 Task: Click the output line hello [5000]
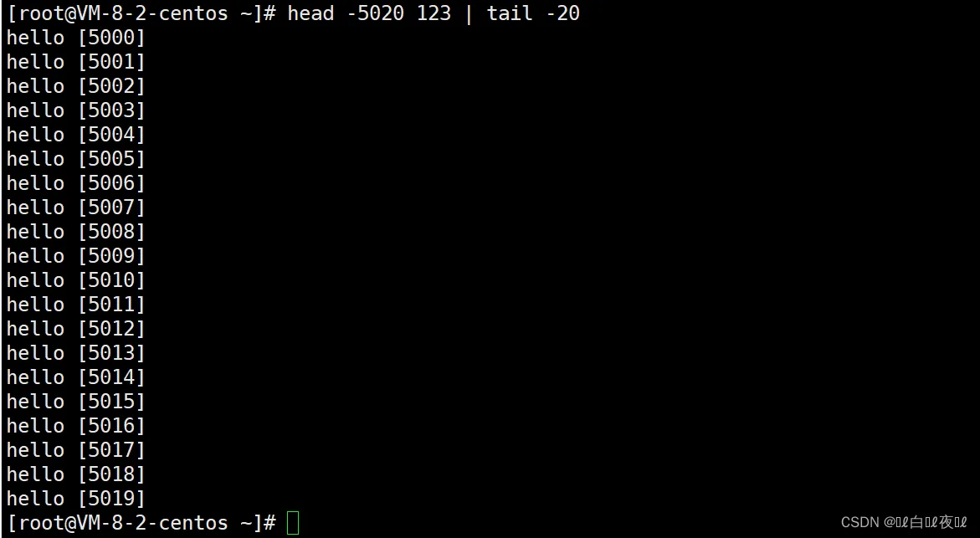pos(75,38)
